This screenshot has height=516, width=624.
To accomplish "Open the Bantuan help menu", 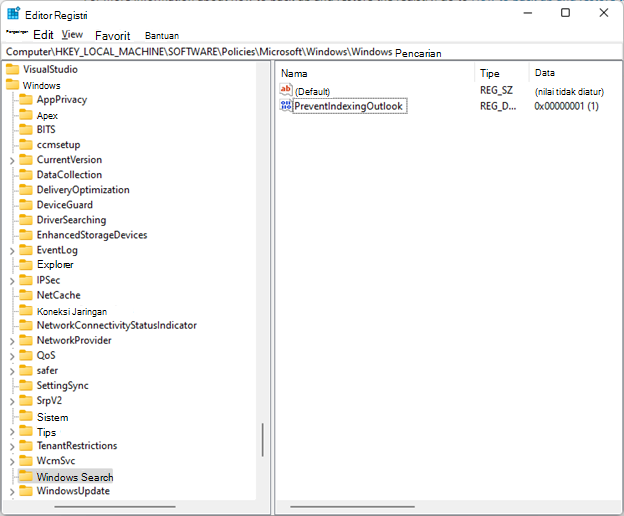I will click(162, 36).
